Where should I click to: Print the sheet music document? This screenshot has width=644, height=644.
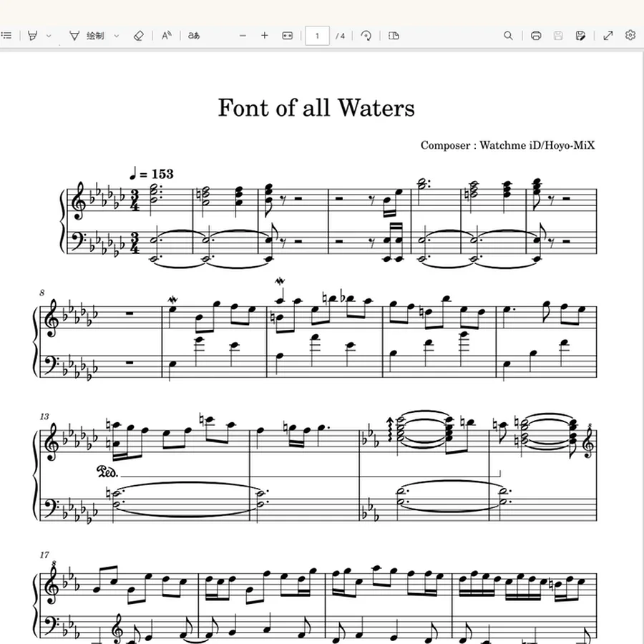pyautogui.click(x=536, y=36)
